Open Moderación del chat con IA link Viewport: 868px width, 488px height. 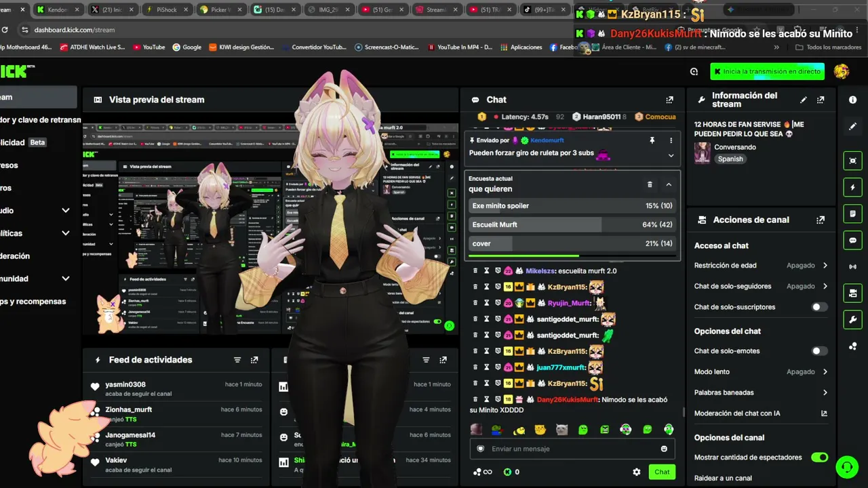[x=760, y=413]
